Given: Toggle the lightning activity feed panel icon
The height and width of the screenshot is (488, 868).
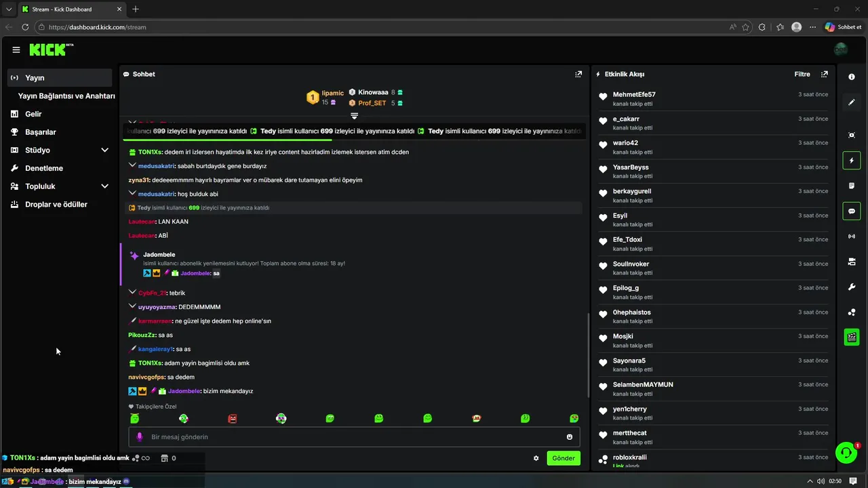Looking at the screenshot, I should (852, 161).
